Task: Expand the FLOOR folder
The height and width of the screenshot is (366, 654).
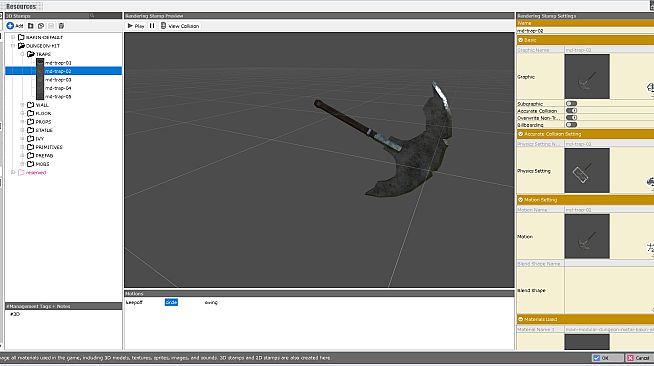Action: tap(22, 113)
